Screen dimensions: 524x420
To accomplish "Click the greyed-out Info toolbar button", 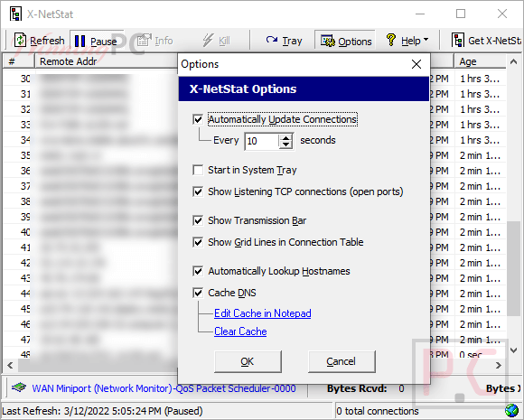I will click(155, 41).
